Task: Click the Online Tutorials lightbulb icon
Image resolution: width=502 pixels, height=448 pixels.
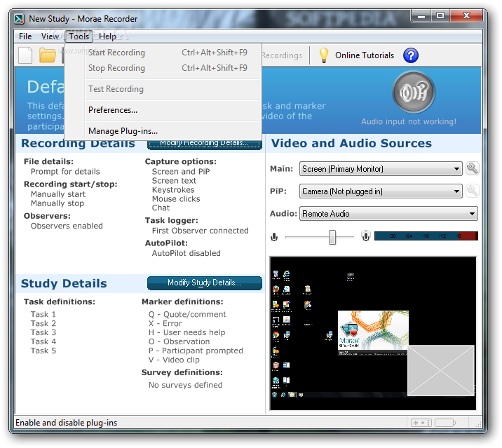Action: click(x=324, y=55)
